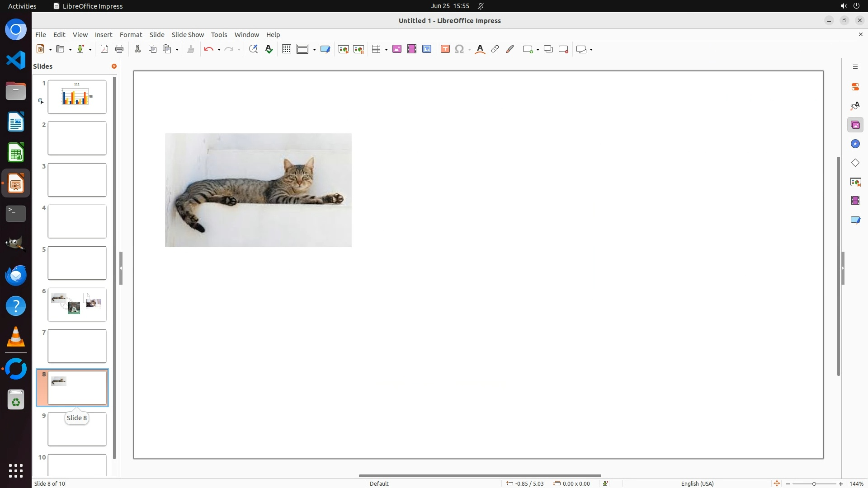Open the Navigator sidebar panel
Screen dimensions: 868x488
point(855,144)
